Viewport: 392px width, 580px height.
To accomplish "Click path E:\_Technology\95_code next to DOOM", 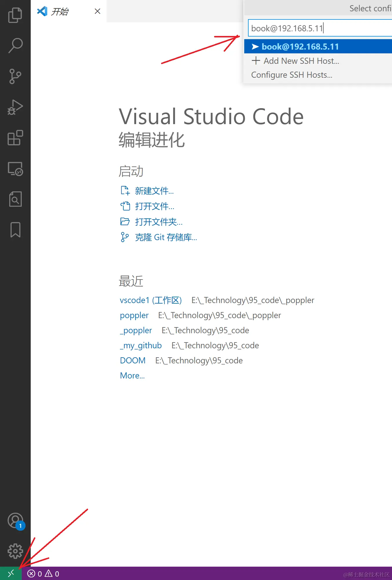I will tap(199, 360).
